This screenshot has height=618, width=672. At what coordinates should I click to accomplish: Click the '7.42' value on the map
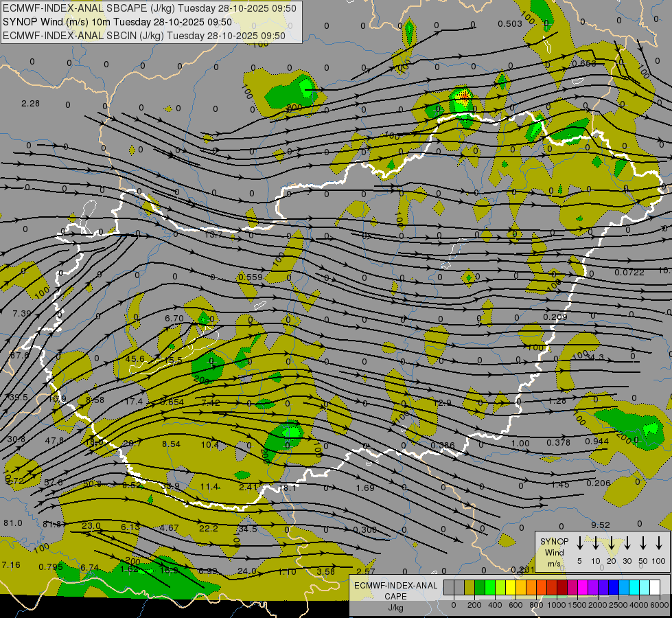(x=211, y=402)
